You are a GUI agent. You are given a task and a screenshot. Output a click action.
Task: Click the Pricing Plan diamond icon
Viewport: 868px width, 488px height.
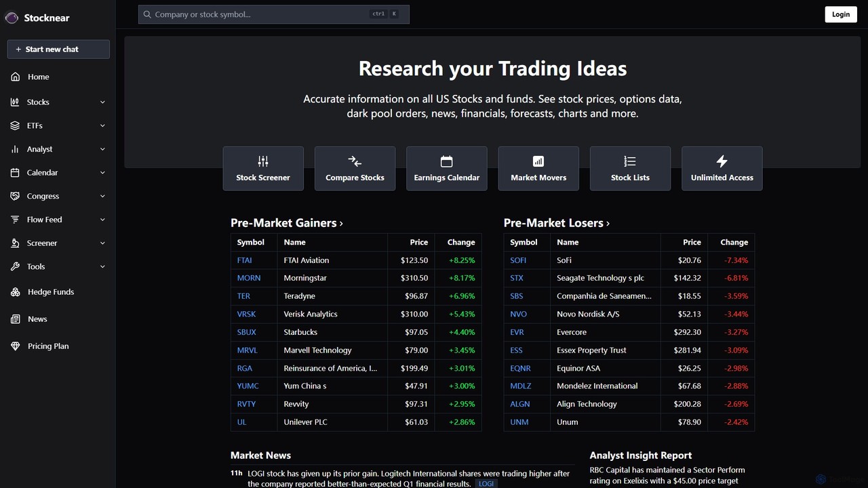15,346
